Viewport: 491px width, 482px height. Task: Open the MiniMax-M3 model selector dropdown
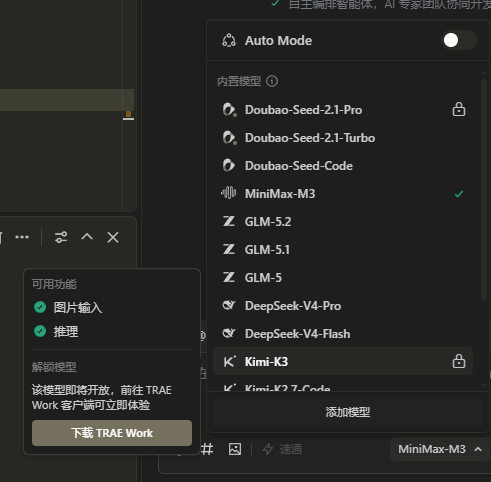440,449
